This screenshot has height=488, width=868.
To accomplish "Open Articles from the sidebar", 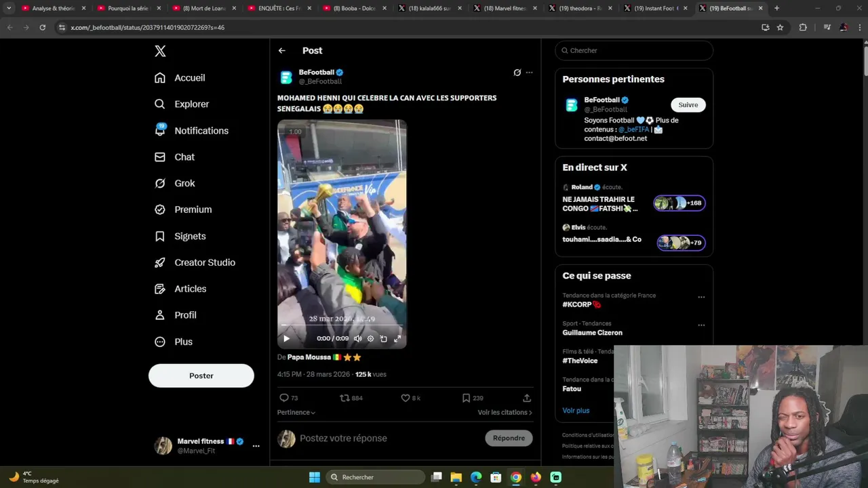I will (180, 289).
